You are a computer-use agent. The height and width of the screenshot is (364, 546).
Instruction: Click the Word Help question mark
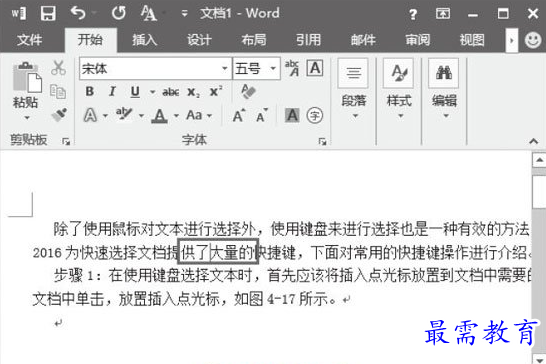click(x=413, y=14)
